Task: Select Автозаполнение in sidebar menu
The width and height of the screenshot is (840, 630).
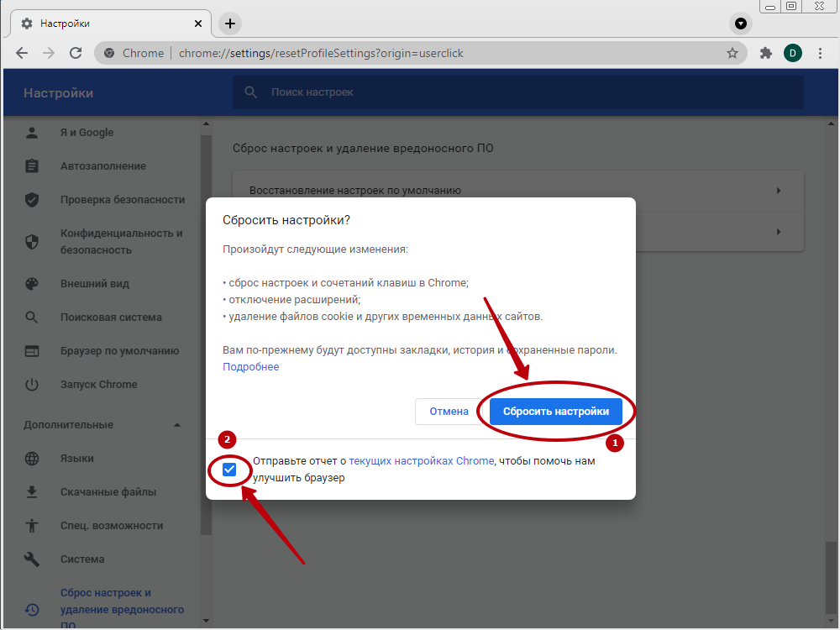Action: [x=102, y=166]
